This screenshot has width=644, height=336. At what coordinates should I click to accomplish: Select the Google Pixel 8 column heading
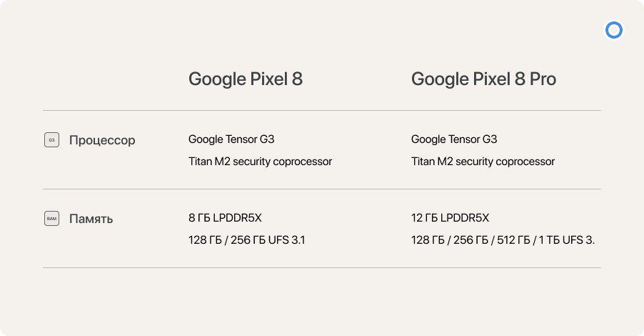[x=245, y=79]
